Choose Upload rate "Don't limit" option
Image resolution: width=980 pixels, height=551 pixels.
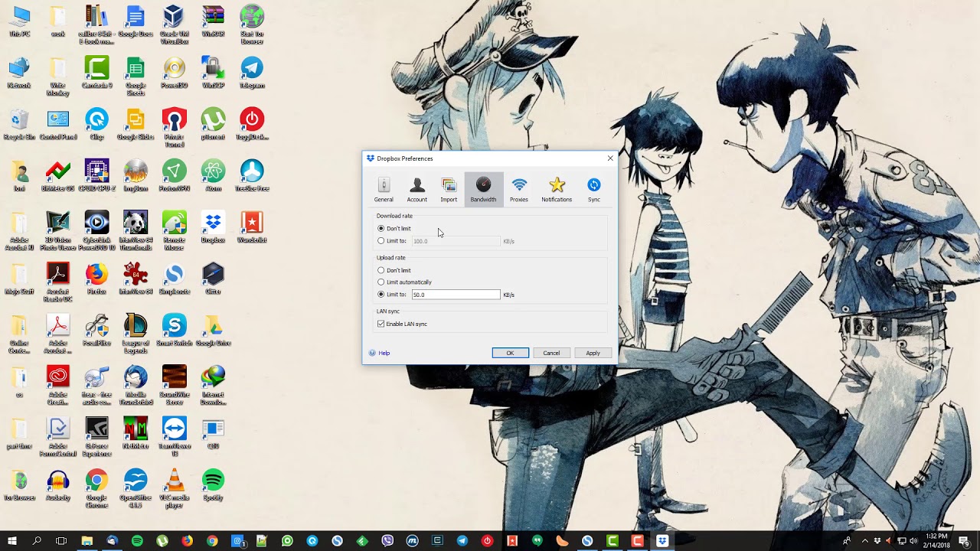[x=394, y=270]
